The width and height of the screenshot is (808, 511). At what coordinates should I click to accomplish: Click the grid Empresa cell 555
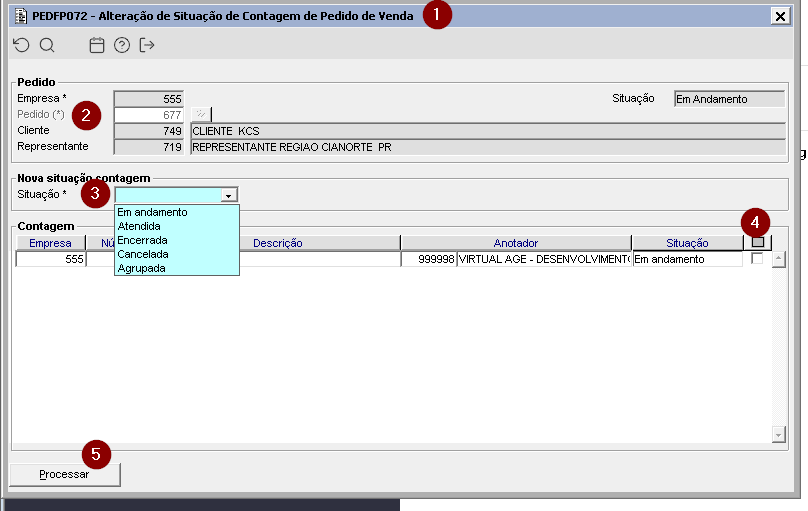point(50,259)
